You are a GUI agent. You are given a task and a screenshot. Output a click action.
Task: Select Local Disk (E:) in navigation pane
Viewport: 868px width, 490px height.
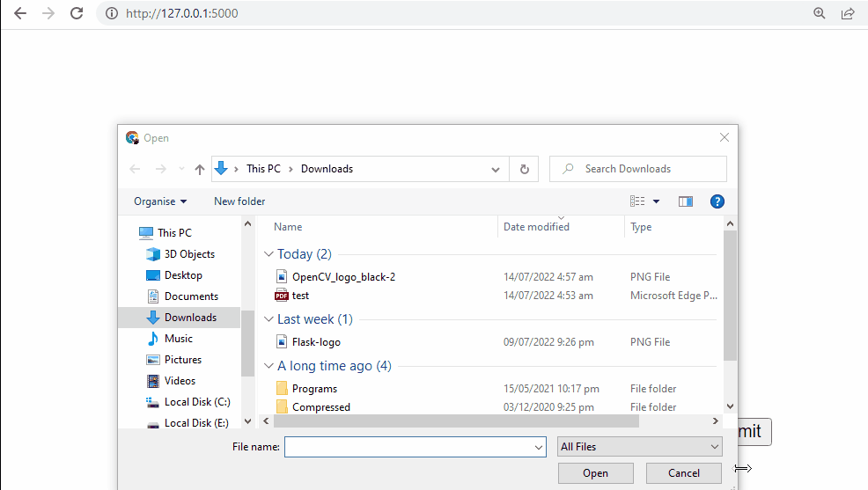[196, 422]
